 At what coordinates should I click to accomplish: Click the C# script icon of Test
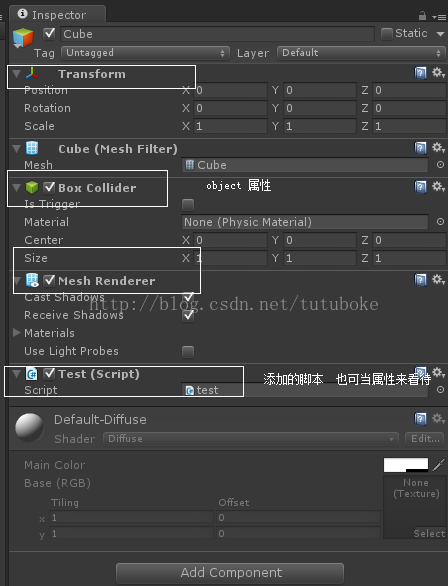pos(32,374)
